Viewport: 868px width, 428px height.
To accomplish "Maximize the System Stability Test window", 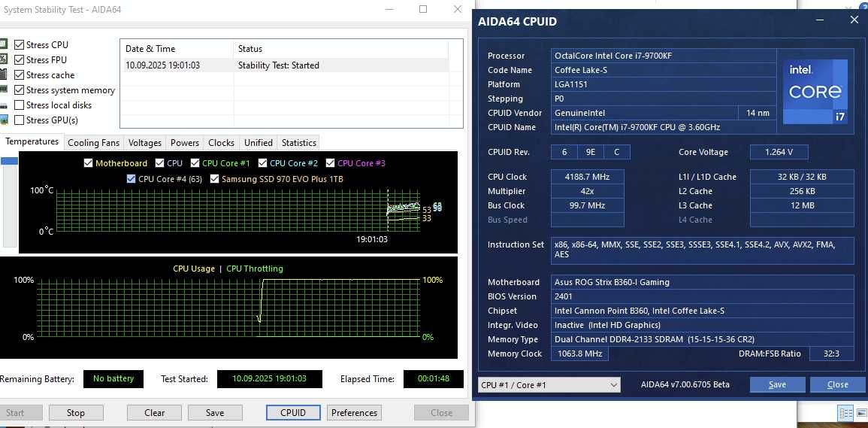I will click(x=423, y=9).
